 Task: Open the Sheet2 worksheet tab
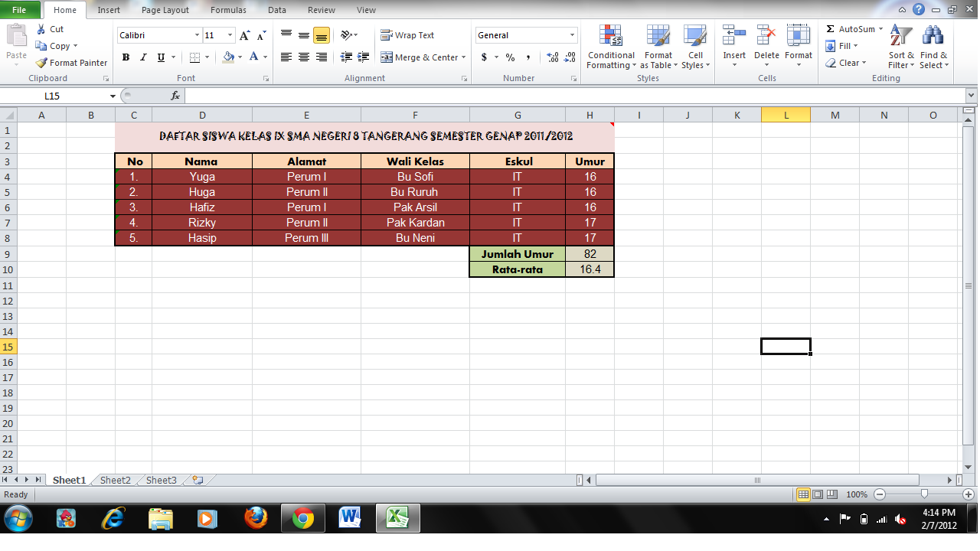[x=114, y=480]
